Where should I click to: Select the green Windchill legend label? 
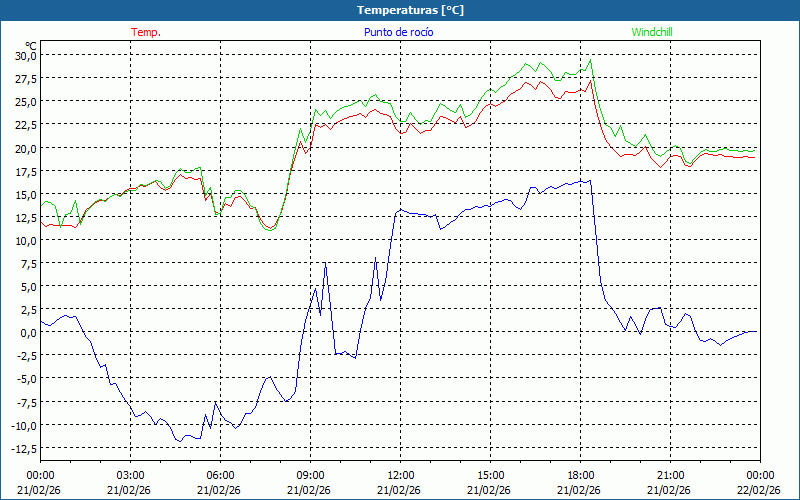[x=651, y=32]
